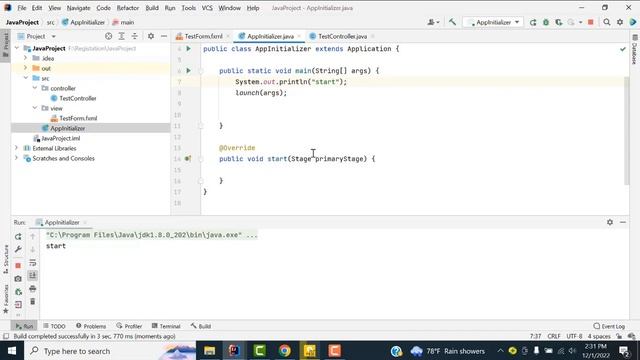The height and width of the screenshot is (360, 640).
Task: Expand the .idea folder
Action: pos(26,58)
